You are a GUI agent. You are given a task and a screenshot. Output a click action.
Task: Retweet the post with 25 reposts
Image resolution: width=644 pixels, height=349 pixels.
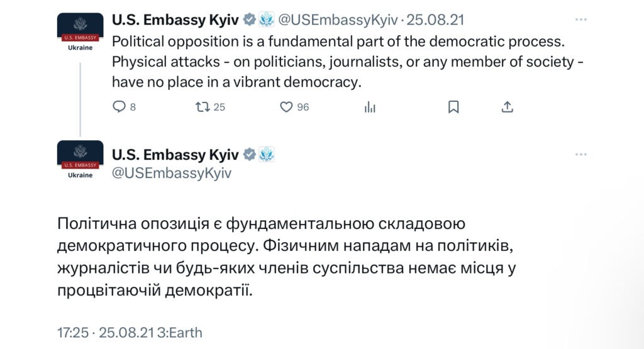coord(203,107)
